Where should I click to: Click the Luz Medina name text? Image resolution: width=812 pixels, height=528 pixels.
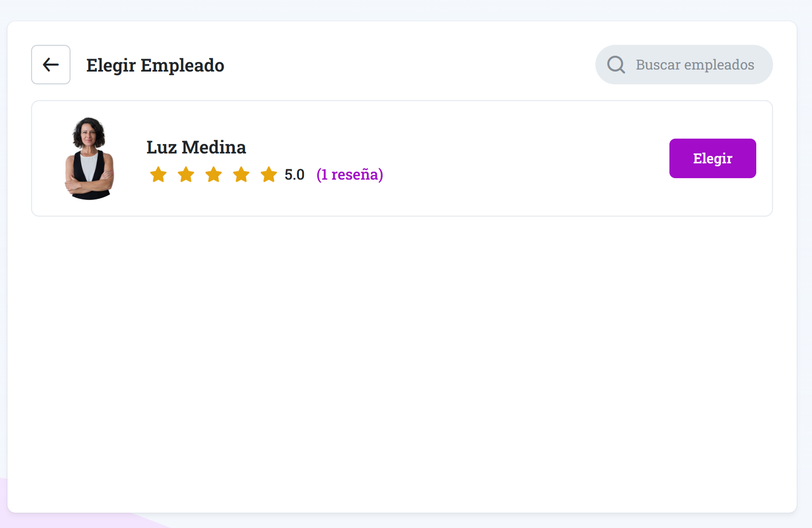click(196, 147)
